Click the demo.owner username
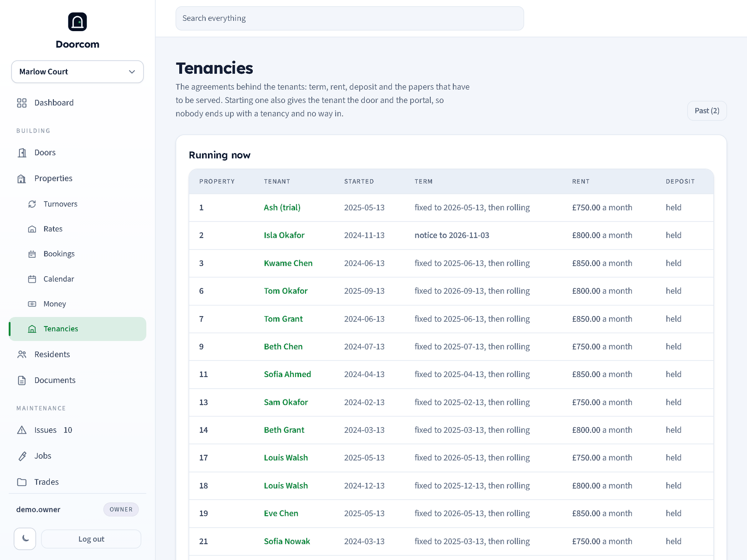 pyautogui.click(x=38, y=509)
